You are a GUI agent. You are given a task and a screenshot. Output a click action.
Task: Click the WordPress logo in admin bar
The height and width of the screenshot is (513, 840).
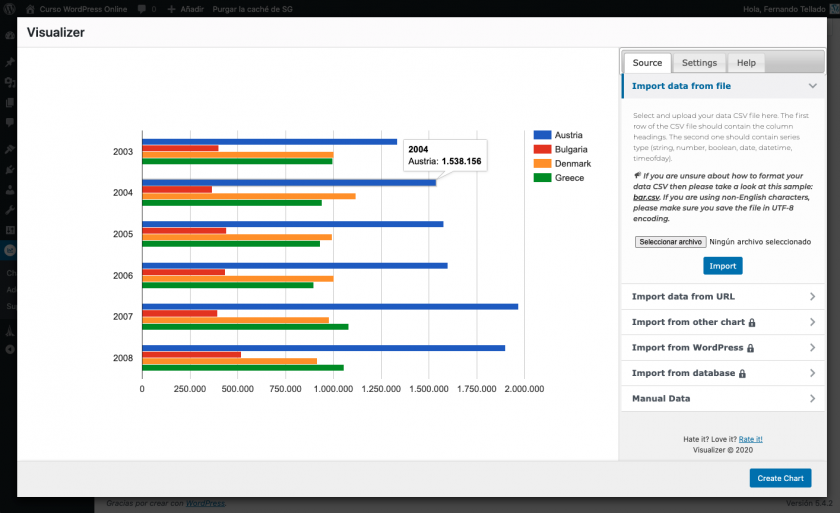coord(9,8)
